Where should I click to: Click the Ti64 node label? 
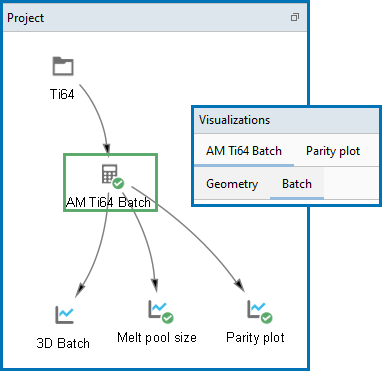[x=62, y=94]
